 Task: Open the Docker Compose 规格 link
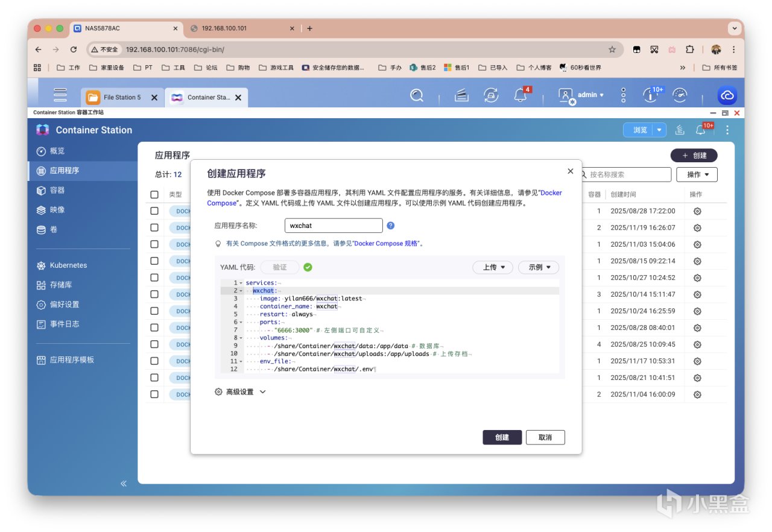(387, 244)
